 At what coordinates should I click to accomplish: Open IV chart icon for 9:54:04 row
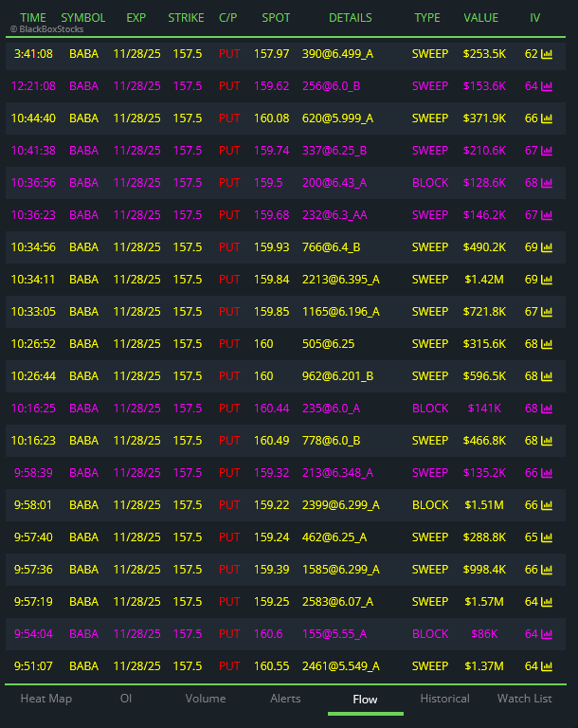pyautogui.click(x=547, y=634)
